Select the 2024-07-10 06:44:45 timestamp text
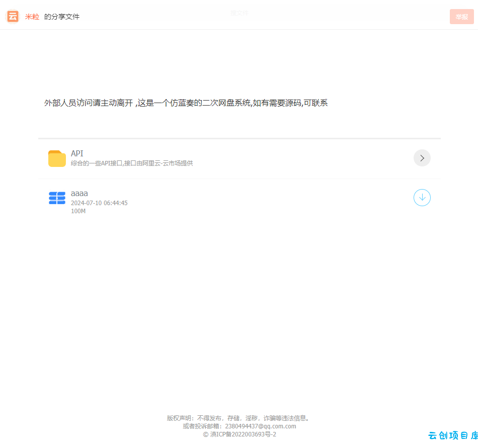Image resolution: width=478 pixels, height=448 pixels. coord(99,203)
